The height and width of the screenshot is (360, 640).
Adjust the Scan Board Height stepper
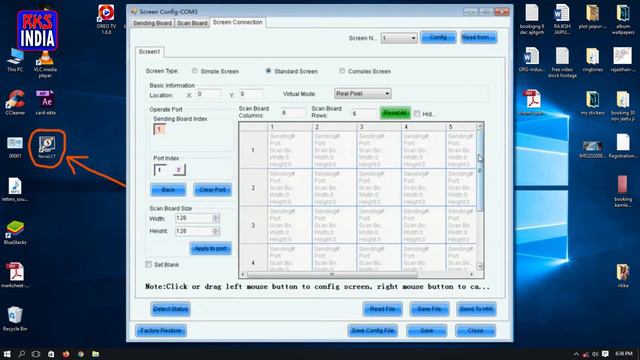click(x=216, y=231)
